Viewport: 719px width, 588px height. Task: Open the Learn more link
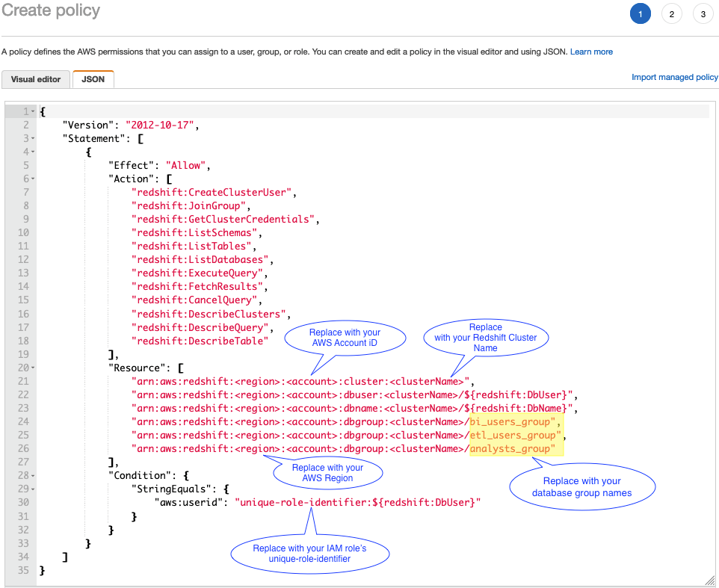click(591, 52)
